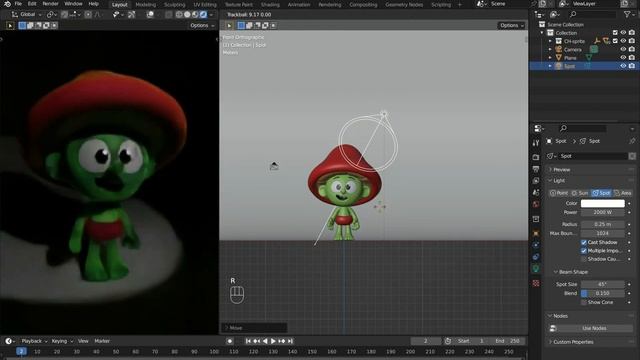Open the right viewport Options dropdown
Image resolution: width=640 pixels, height=360 pixels.
tap(511, 25)
